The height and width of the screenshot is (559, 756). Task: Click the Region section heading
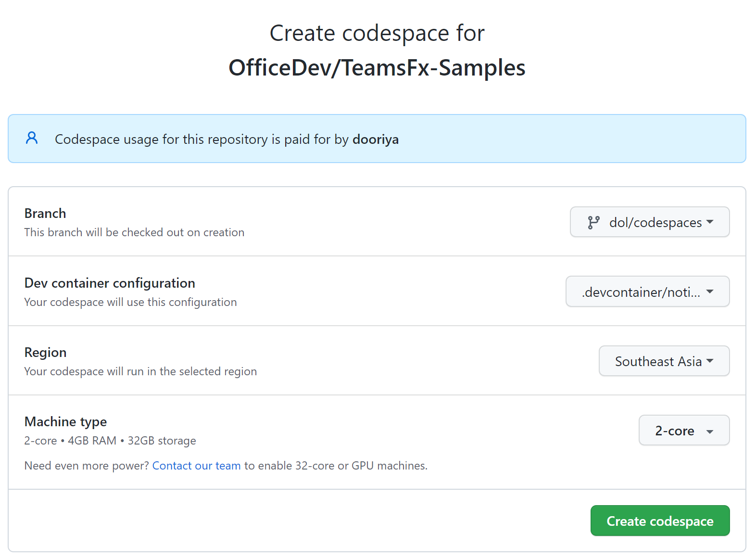coord(46,353)
